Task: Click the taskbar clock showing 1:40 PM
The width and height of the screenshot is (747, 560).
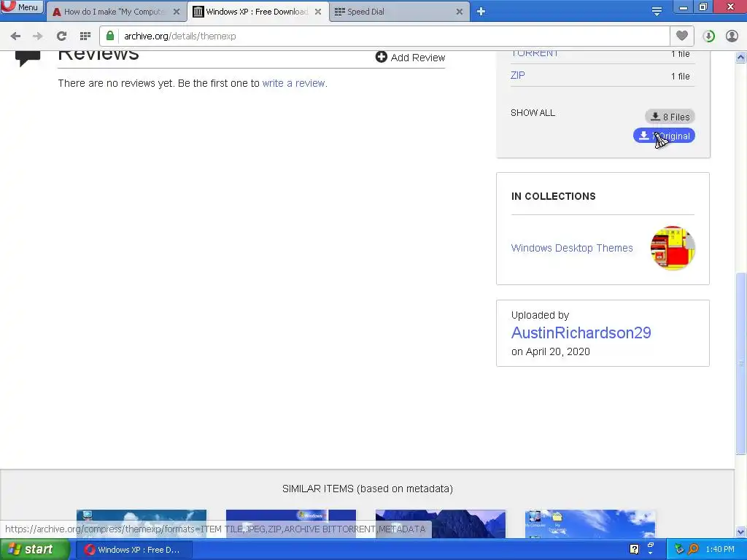Action: (x=720, y=549)
